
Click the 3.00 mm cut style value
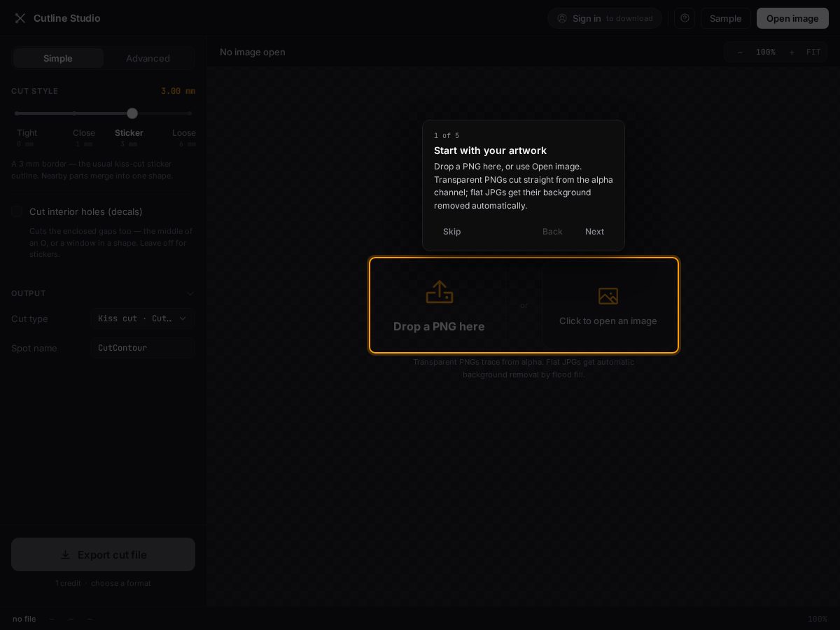pyautogui.click(x=178, y=91)
